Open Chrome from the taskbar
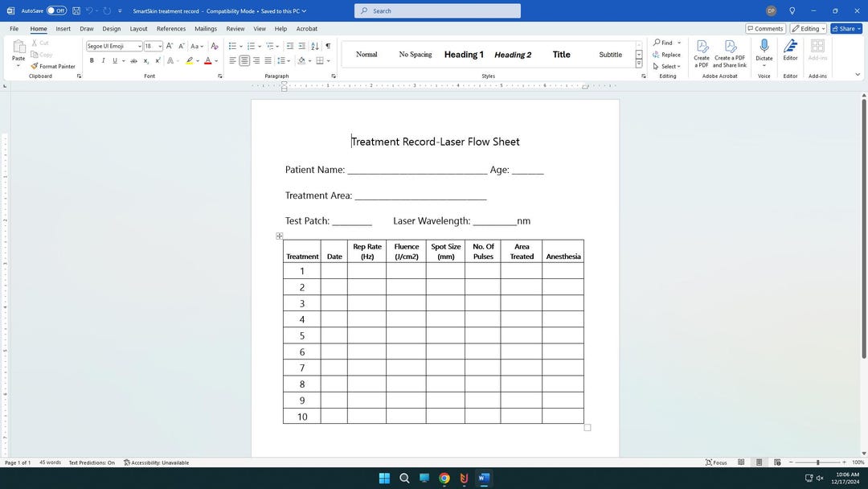Screen dimensions: 868x489 [443, 478]
